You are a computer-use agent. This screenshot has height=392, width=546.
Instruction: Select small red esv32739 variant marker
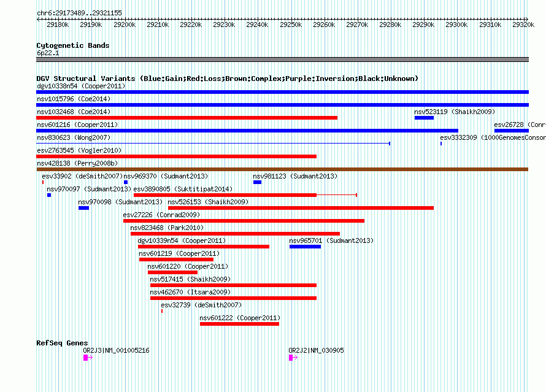click(162, 311)
